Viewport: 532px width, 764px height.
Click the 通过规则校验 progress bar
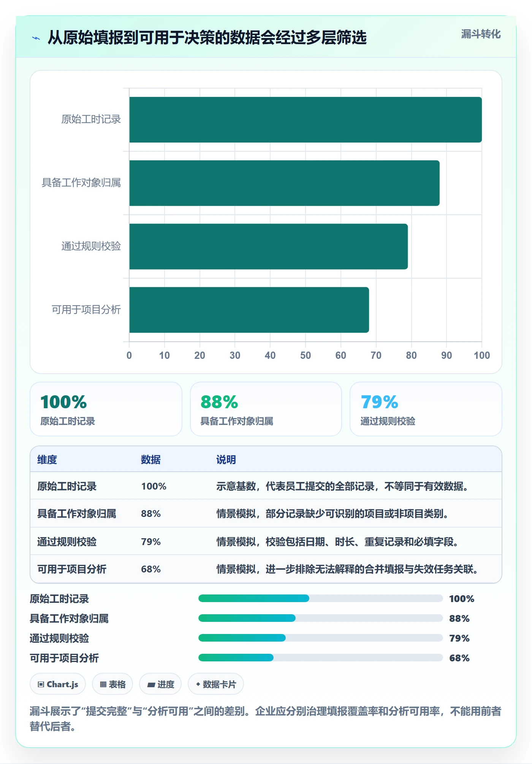[x=321, y=638]
